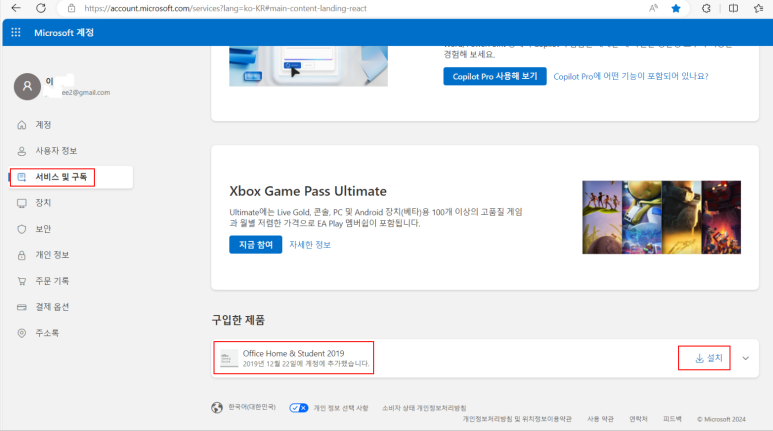Screen dimensions: 773x431
Task: Open the browser extensions icon
Action: [706, 8]
